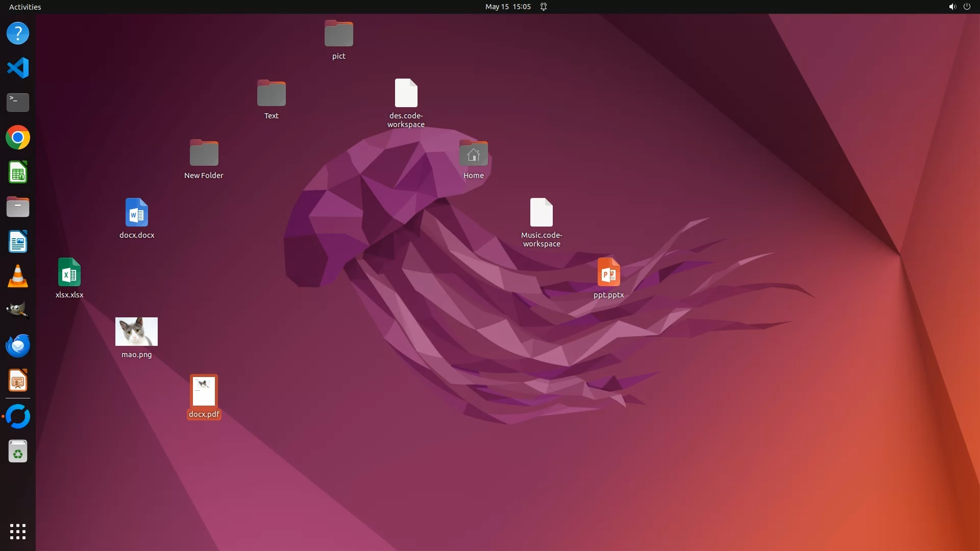Click the volume indicator in the top bar
980x551 pixels.
coord(952,7)
